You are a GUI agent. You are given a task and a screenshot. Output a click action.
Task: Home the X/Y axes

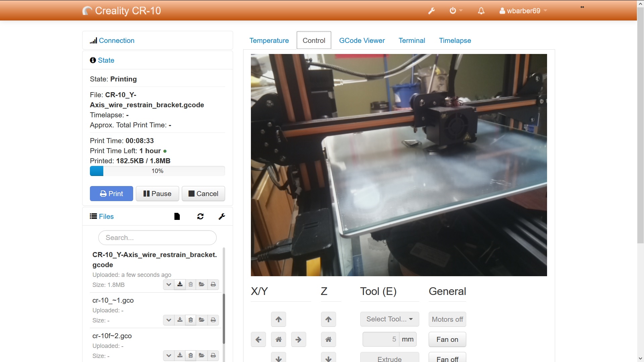click(x=279, y=340)
